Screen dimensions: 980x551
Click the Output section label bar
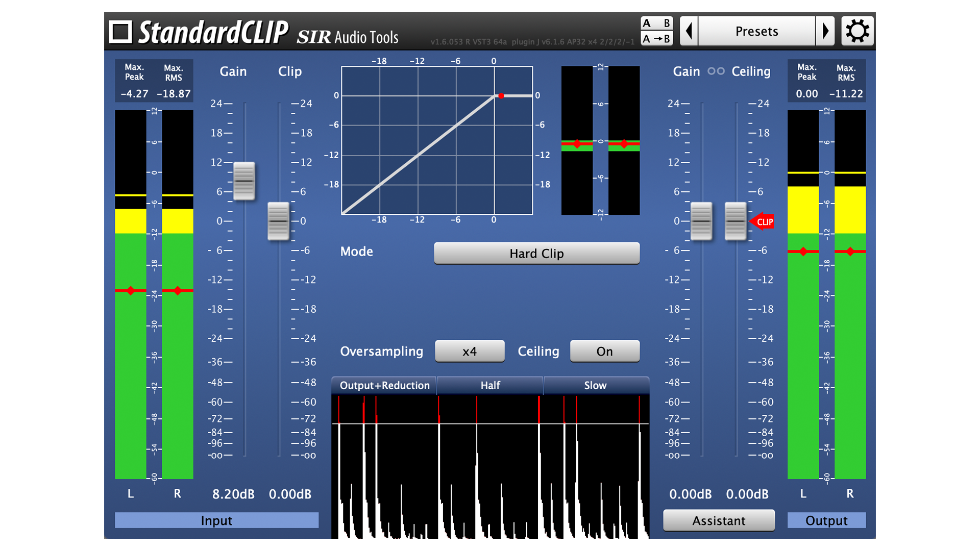[826, 520]
